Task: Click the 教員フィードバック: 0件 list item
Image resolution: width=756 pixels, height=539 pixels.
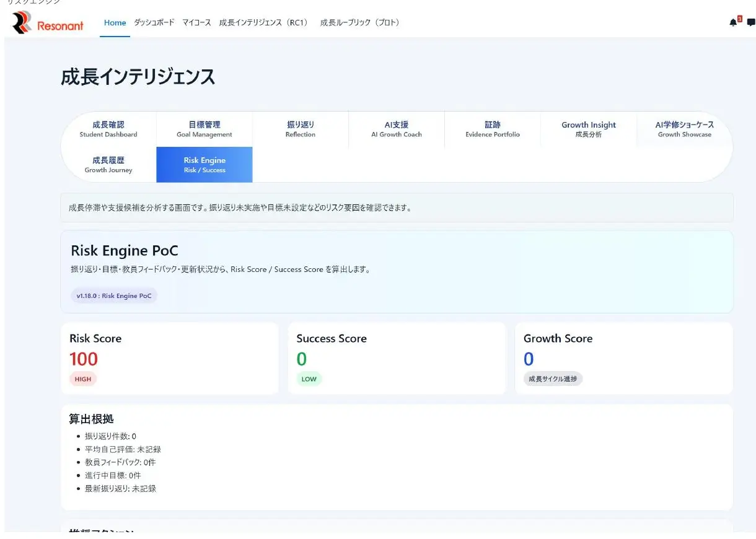Action: point(120,462)
